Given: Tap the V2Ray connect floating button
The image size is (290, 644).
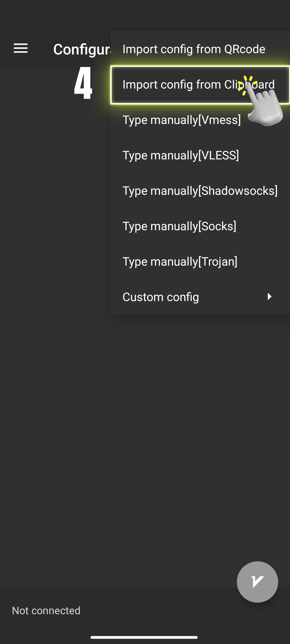Looking at the screenshot, I should click(x=257, y=582).
